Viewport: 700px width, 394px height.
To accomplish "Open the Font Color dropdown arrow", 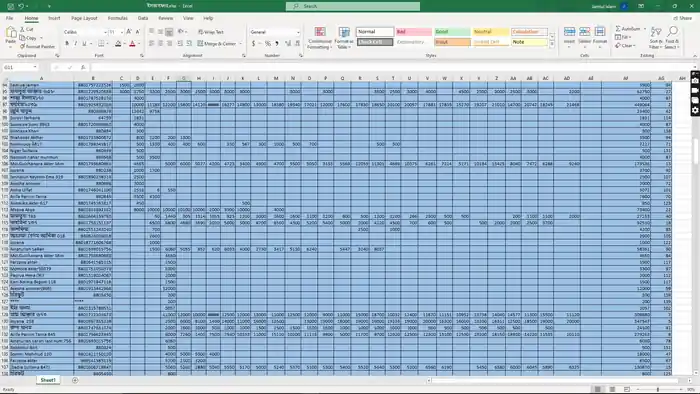I will click(x=139, y=44).
